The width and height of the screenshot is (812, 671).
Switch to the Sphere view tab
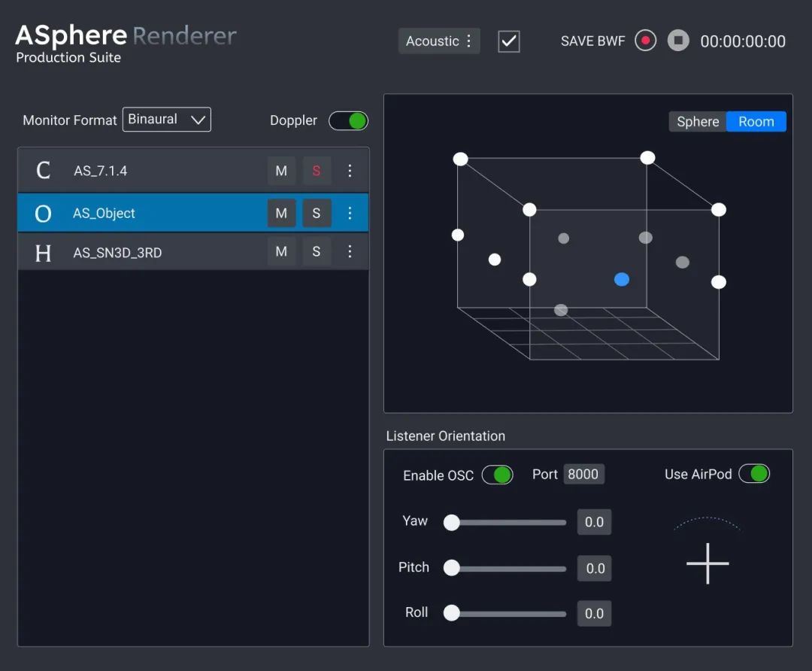[698, 122]
